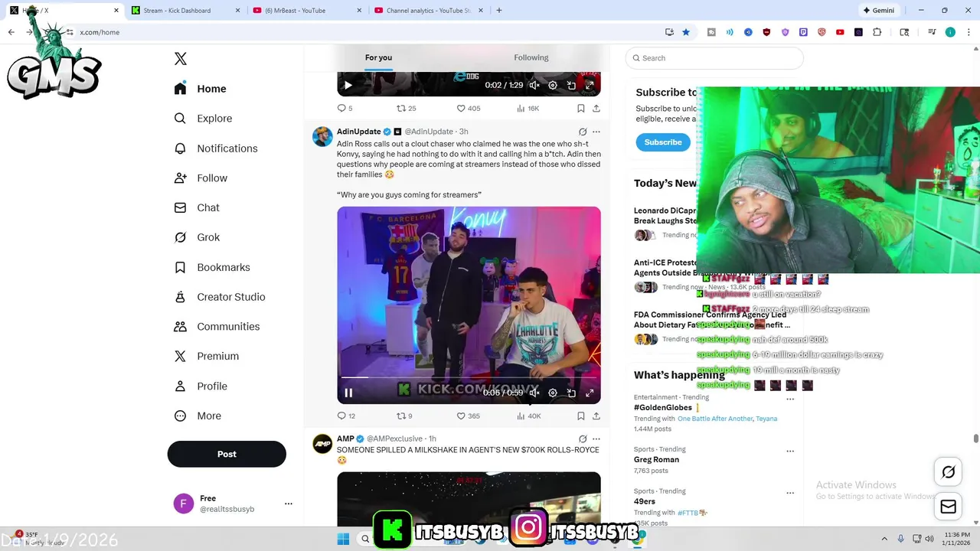Open Premium in the sidebar
Screen dimensions: 980x551
point(207,357)
